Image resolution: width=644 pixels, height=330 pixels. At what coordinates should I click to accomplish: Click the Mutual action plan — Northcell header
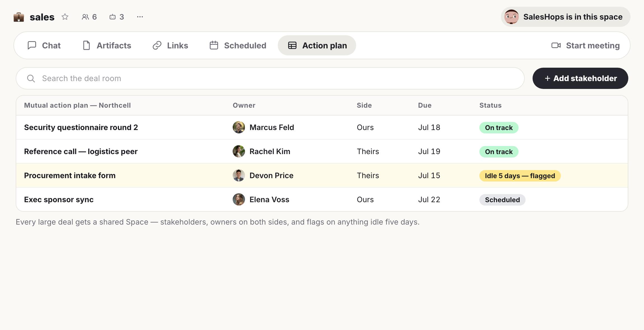click(x=77, y=105)
